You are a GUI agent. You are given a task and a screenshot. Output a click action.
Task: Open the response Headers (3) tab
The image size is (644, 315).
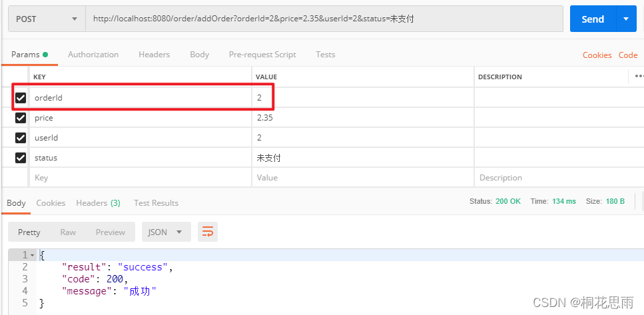[98, 203]
